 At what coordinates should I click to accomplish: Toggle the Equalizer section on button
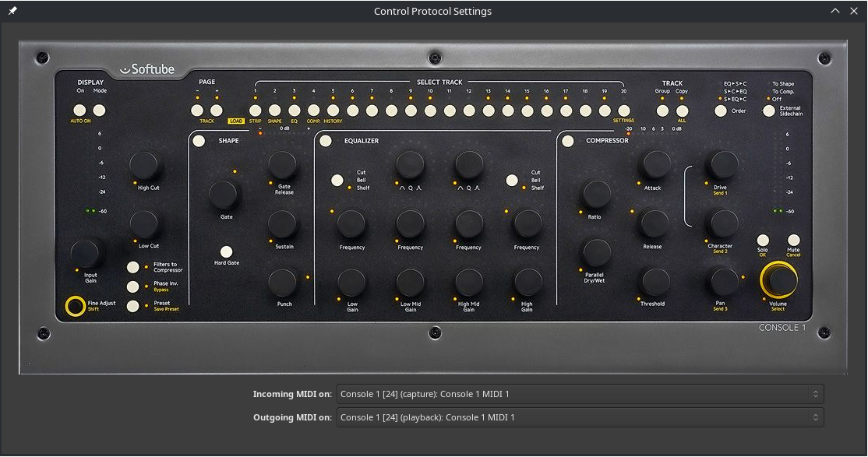coord(326,141)
